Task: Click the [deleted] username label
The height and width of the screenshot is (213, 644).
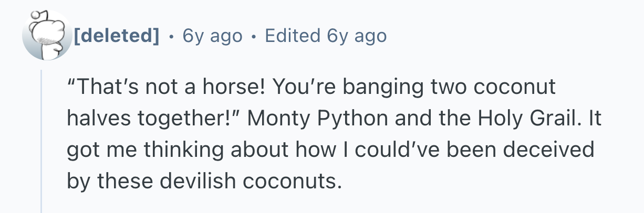Action: click(x=116, y=36)
